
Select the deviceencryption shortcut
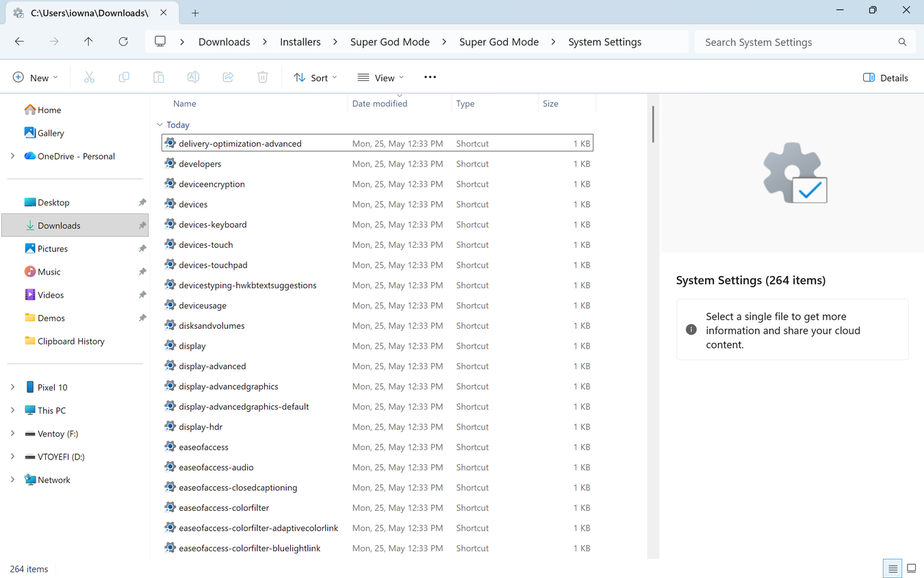[x=377, y=184]
